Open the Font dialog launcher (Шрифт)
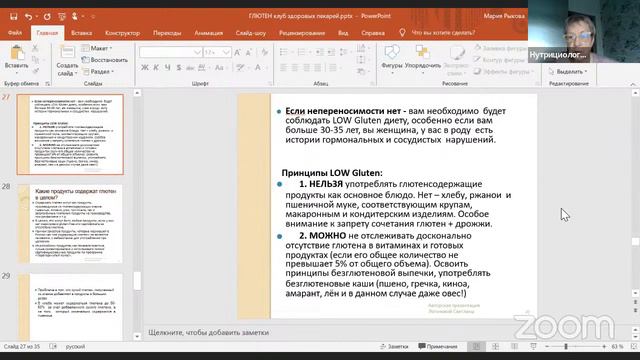 [x=270, y=84]
